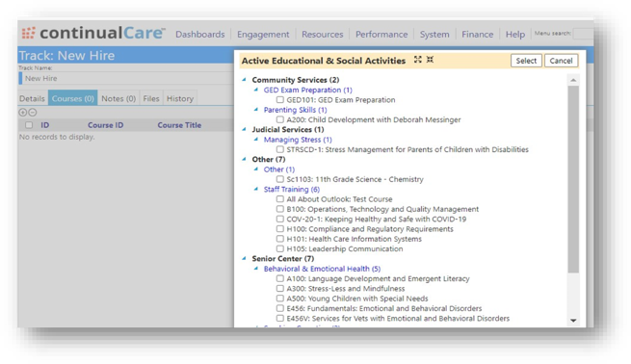Switch to the Notes (0) tab
This screenshot has height=364, width=631.
point(118,98)
